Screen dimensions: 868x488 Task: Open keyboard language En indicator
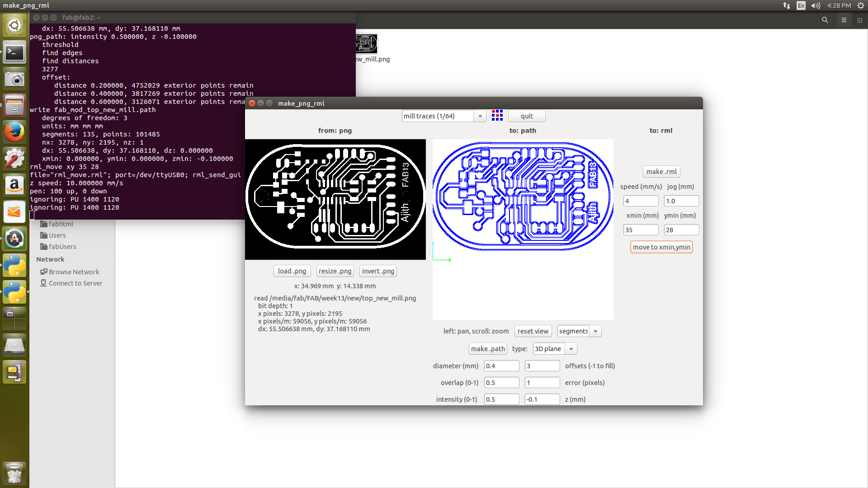click(x=801, y=5)
